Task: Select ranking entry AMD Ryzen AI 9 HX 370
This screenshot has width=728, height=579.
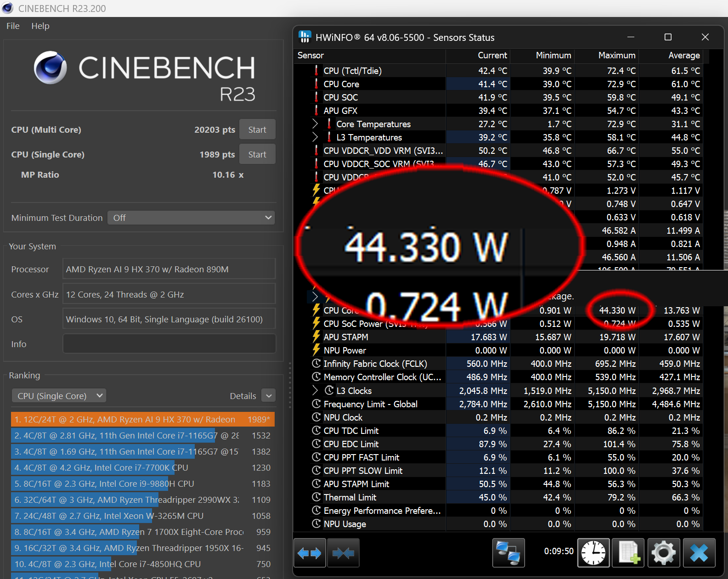Action: pos(143,419)
